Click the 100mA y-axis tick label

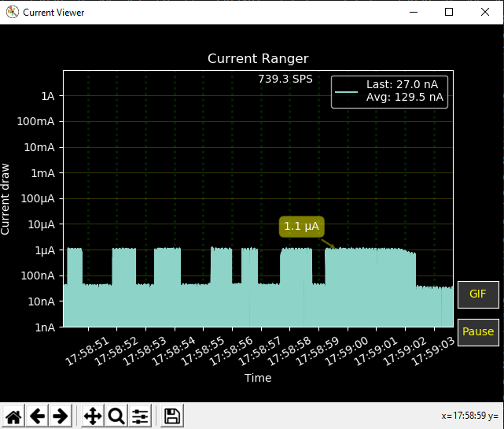pos(35,122)
